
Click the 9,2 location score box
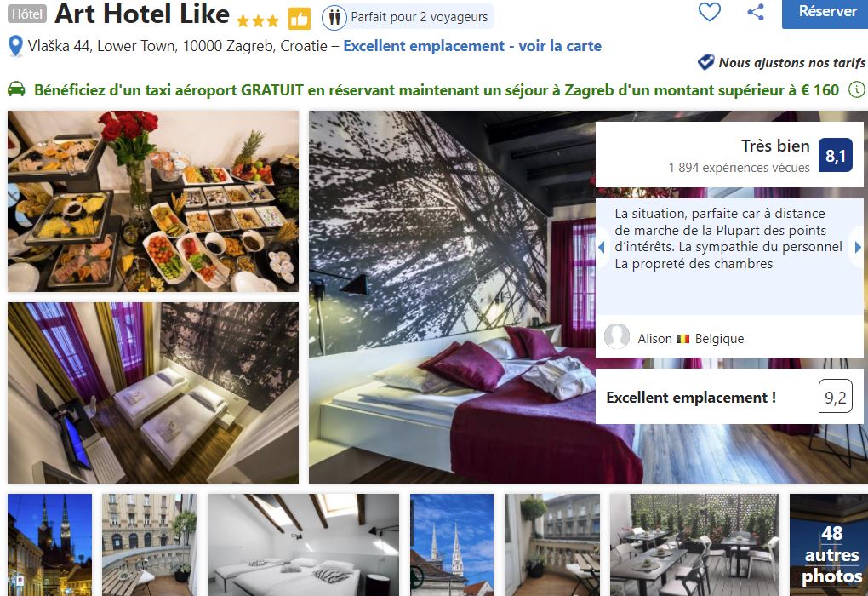[836, 397]
